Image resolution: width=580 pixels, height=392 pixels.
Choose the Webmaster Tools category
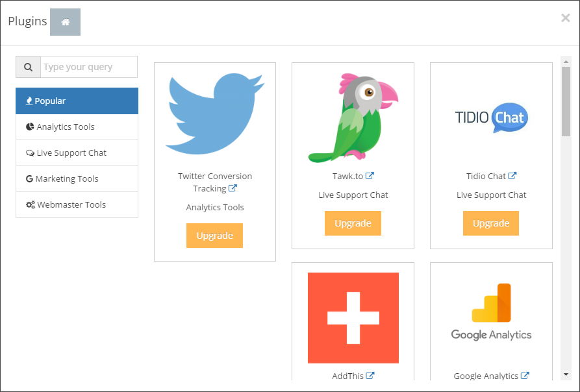point(77,204)
